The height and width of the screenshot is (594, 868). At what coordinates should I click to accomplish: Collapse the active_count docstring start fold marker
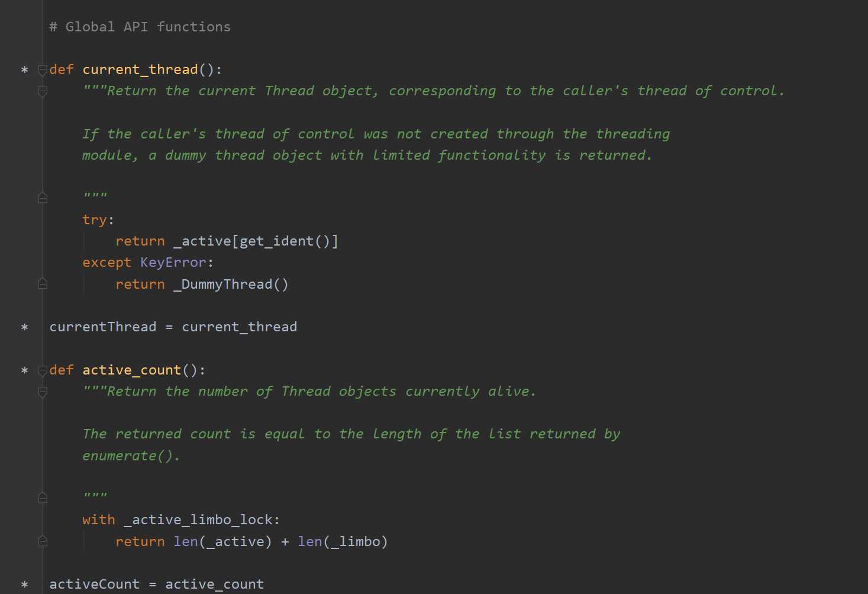pos(43,392)
